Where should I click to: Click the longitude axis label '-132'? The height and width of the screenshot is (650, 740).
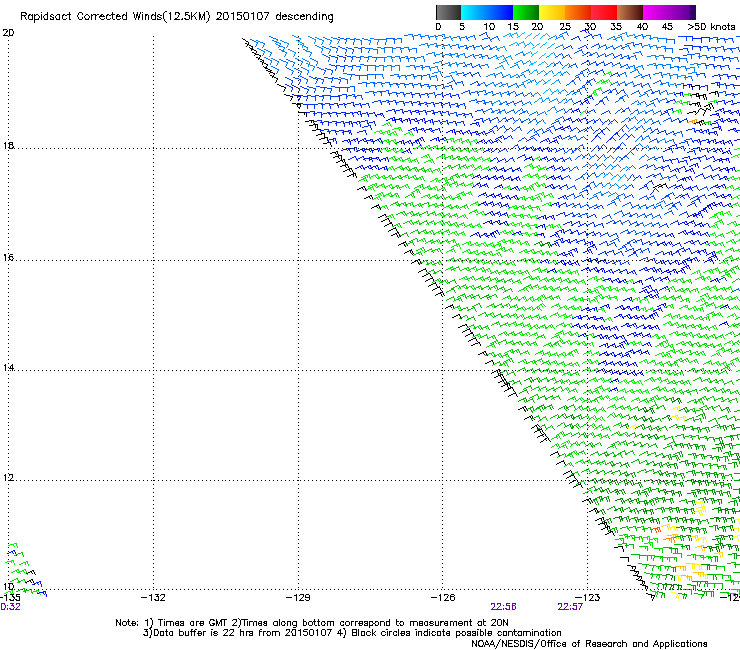pyautogui.click(x=153, y=598)
